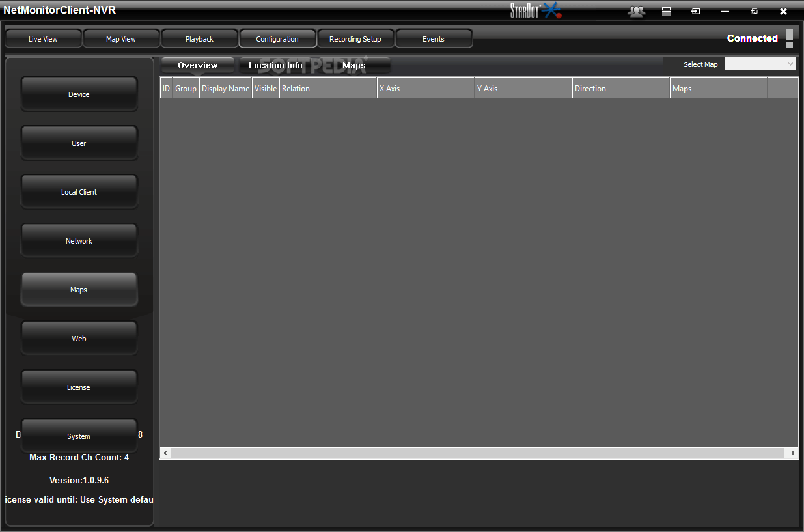Screen dimensions: 804x532
Task: Click the exclamation alert indicator beside Connected
Action: (790, 38)
